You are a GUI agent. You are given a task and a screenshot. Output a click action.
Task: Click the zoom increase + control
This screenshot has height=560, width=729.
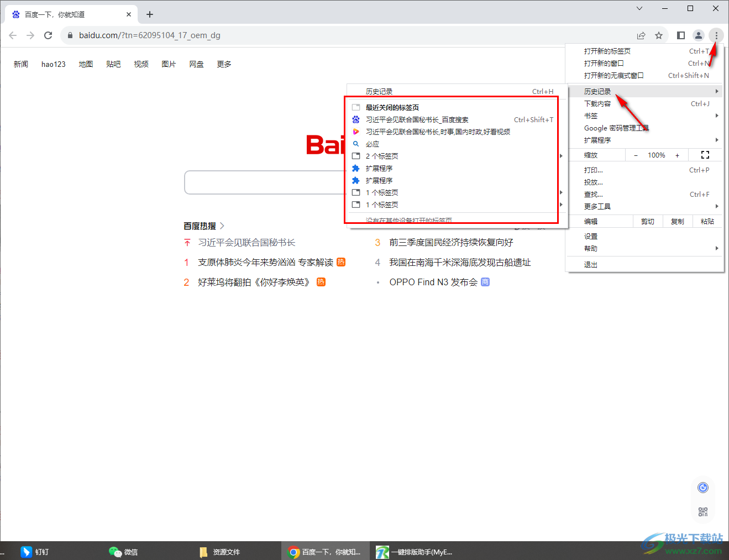(x=678, y=155)
